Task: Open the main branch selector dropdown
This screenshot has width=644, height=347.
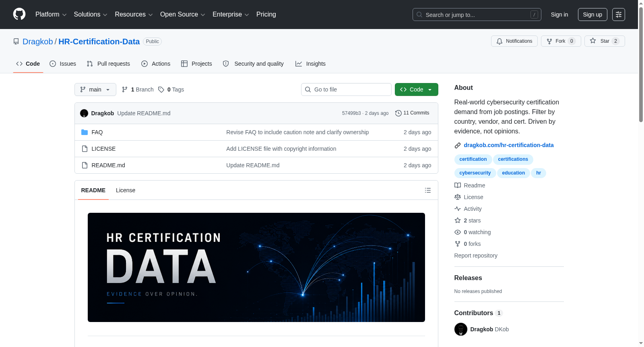Action: pyautogui.click(x=95, y=89)
